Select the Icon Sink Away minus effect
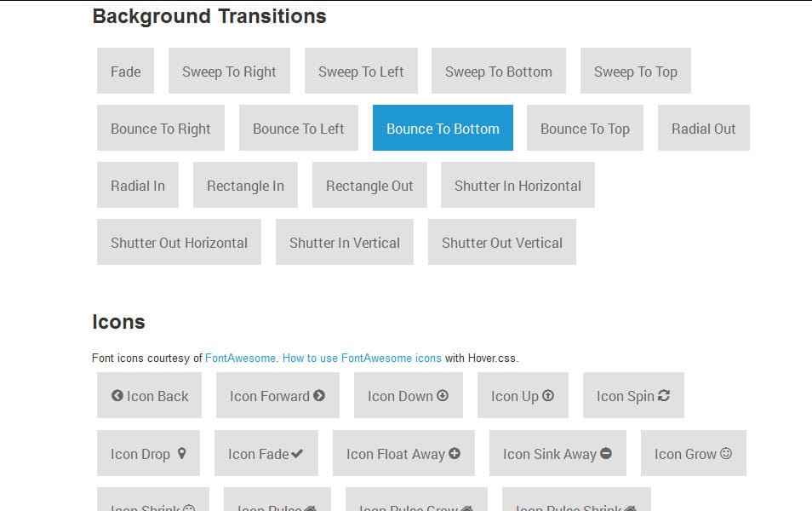Screen dimensions: 812x511 (x=557, y=453)
